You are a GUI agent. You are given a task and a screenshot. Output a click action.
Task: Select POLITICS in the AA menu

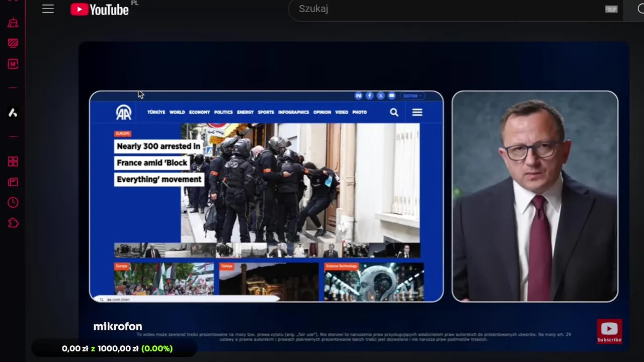[x=223, y=112]
